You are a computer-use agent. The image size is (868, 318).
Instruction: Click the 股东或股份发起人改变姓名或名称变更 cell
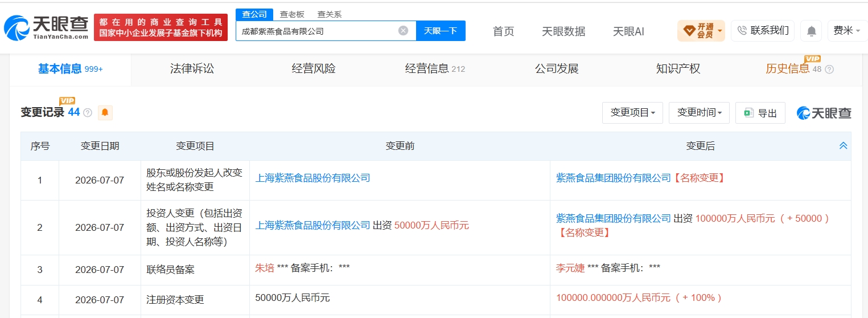click(x=195, y=180)
